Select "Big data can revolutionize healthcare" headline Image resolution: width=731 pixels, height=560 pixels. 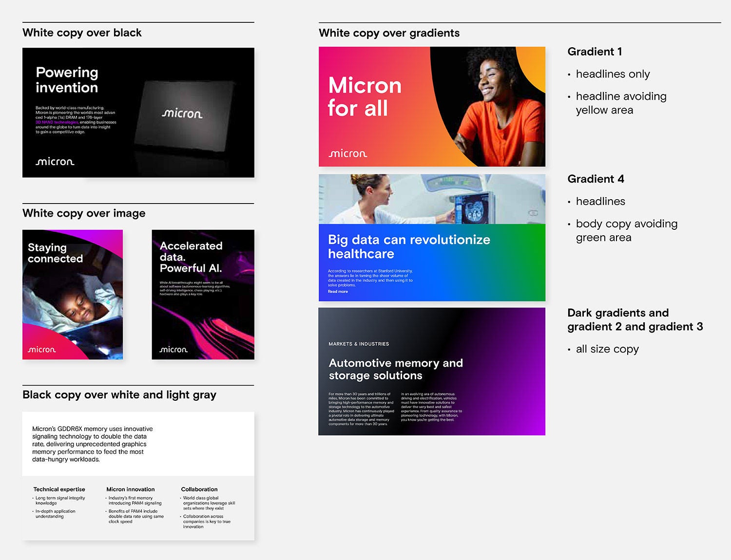[x=409, y=246]
